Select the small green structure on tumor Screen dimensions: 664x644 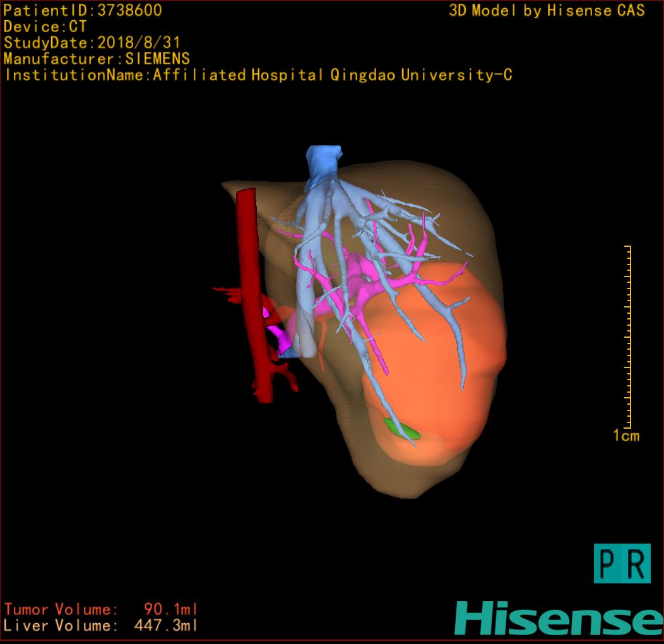click(x=403, y=429)
